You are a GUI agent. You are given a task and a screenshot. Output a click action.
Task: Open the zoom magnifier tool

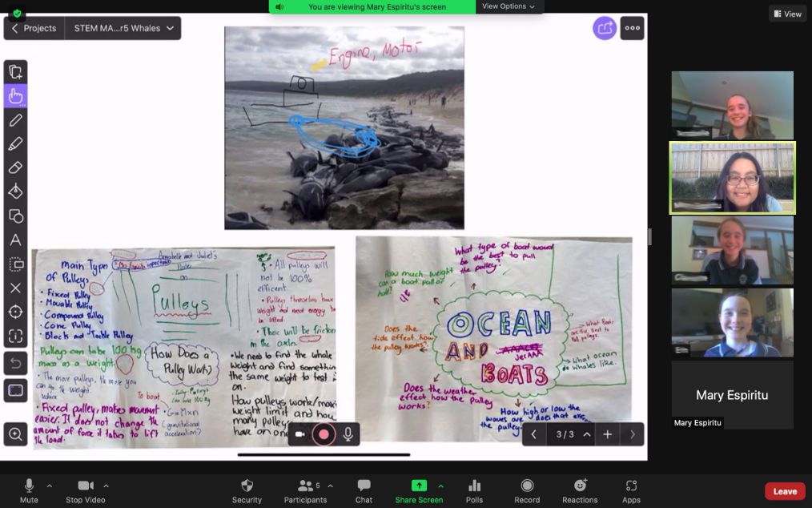click(15, 434)
